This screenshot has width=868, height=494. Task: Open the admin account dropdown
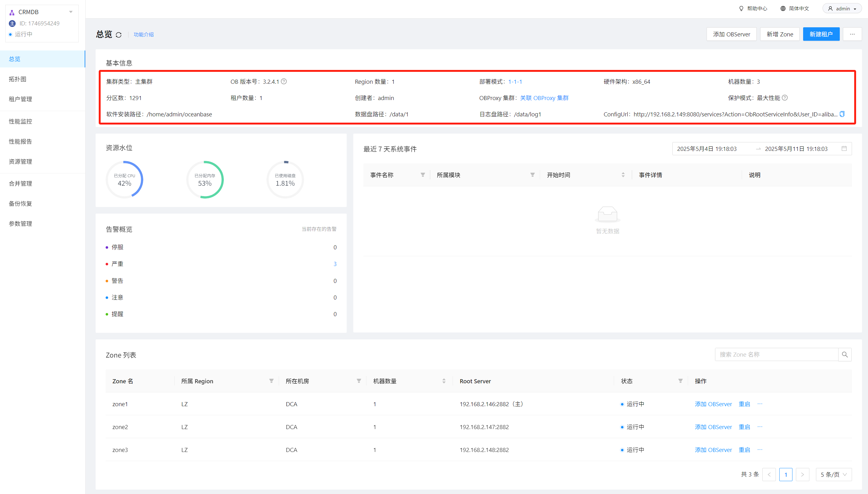842,8
